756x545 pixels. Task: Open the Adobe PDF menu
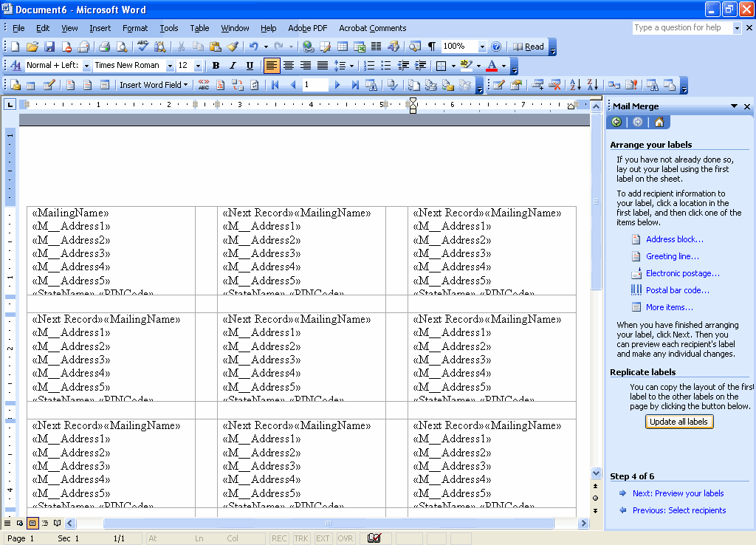point(308,28)
